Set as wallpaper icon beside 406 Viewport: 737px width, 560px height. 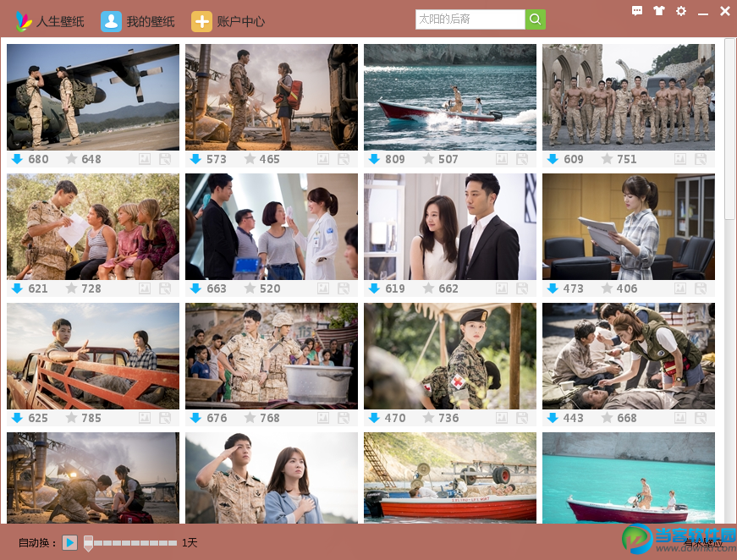pos(680,288)
